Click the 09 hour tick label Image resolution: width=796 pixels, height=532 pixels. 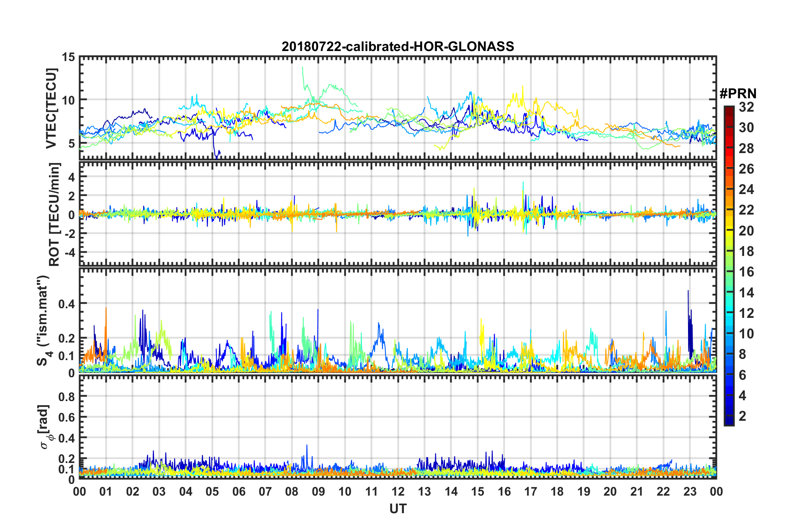[318, 491]
